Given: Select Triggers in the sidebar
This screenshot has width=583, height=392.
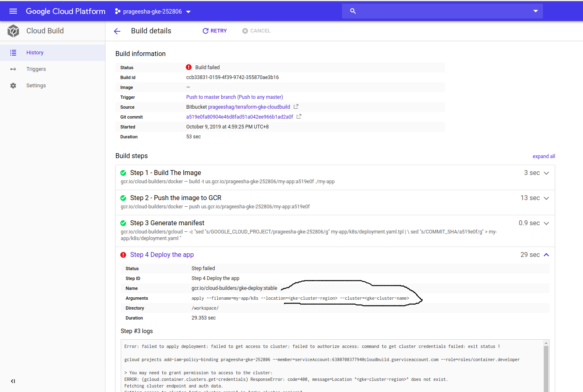Looking at the screenshot, I should [x=36, y=69].
